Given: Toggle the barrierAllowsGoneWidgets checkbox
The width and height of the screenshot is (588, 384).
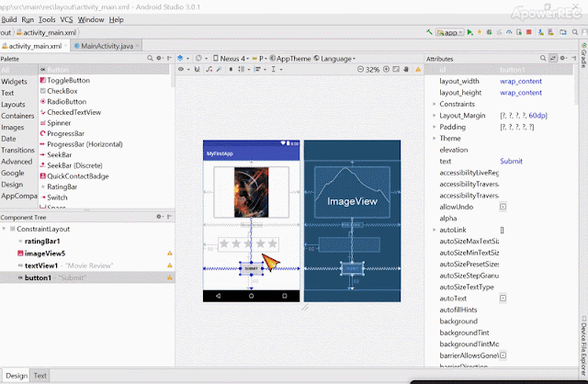Looking at the screenshot, I should click(503, 356).
